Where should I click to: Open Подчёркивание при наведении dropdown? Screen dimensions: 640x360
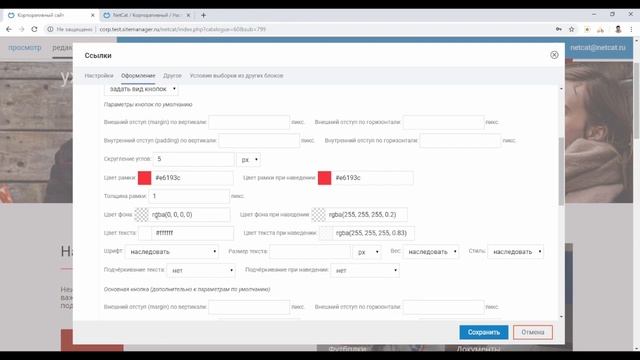[365, 270]
